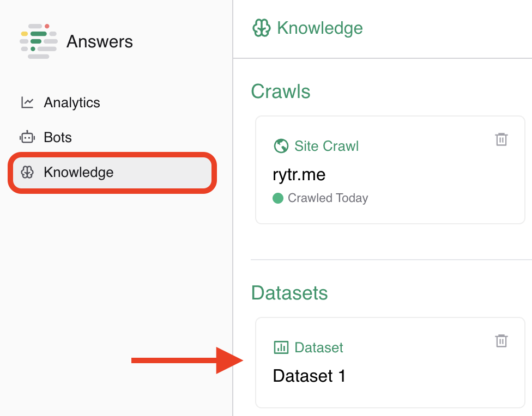Screen dimensions: 532x416
Task: Open the rytr.me crawl title
Action: click(x=299, y=175)
